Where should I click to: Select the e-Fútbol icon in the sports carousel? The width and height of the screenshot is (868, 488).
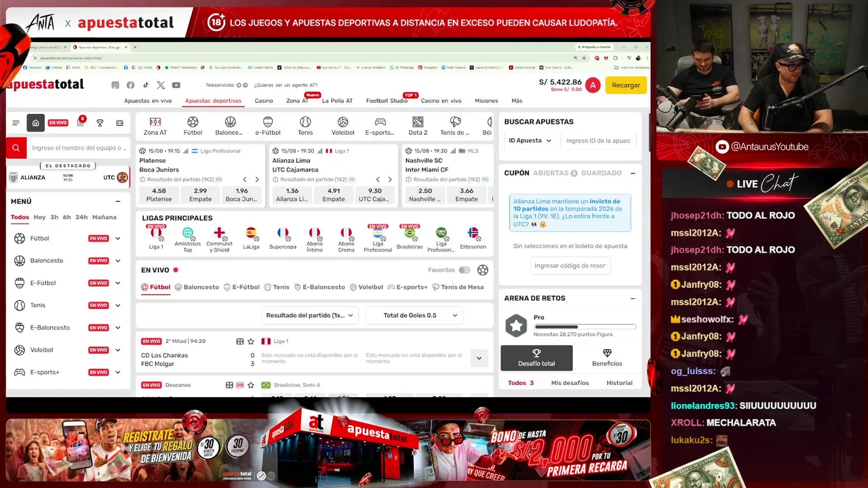[x=268, y=122]
